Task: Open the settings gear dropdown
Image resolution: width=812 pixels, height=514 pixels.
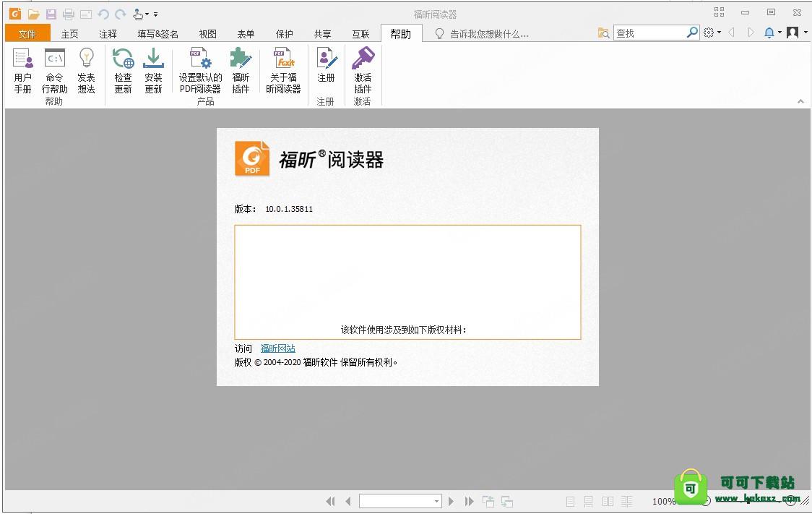Action: point(710,33)
